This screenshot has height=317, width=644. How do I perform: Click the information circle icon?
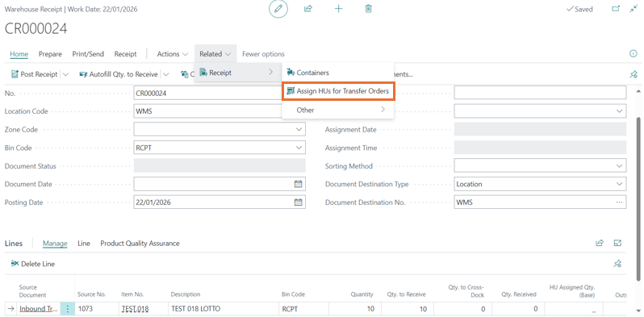pos(633,54)
